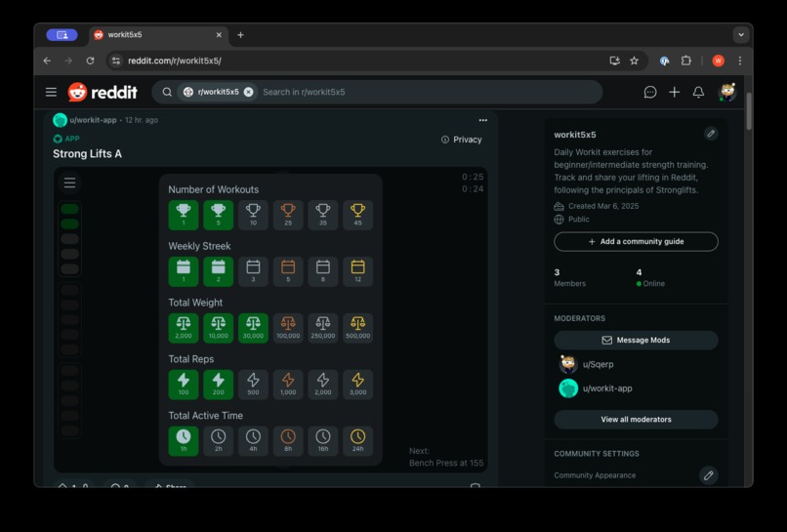Select the 8 week streak calendar badge

323,271
